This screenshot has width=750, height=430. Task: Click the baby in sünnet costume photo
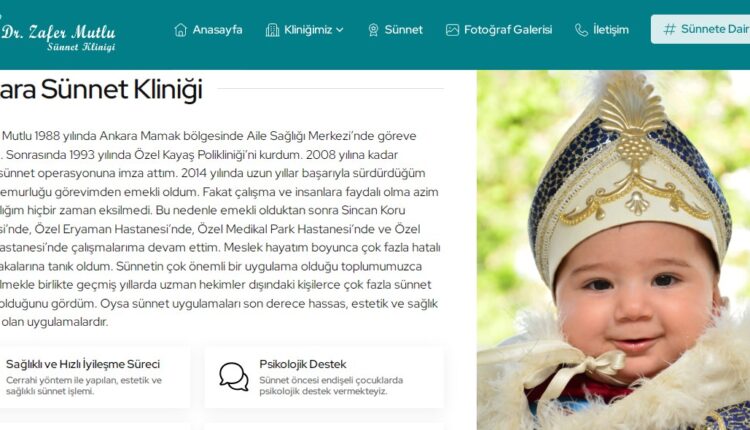click(613, 250)
